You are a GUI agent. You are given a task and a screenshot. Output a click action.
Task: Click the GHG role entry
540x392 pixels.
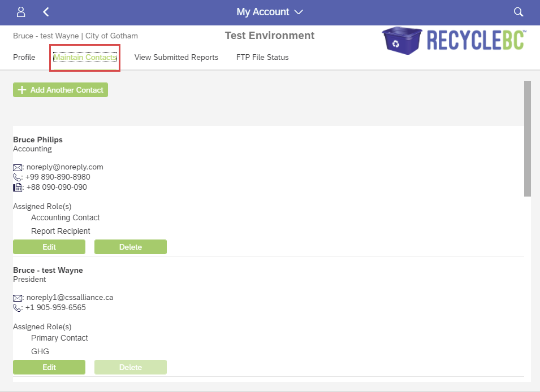(40, 351)
